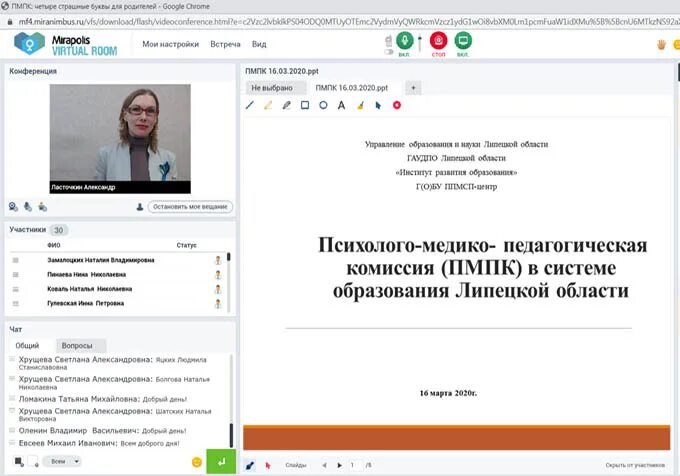The image size is (680, 476).
Task: Open the Встреча menu
Action: tap(225, 44)
